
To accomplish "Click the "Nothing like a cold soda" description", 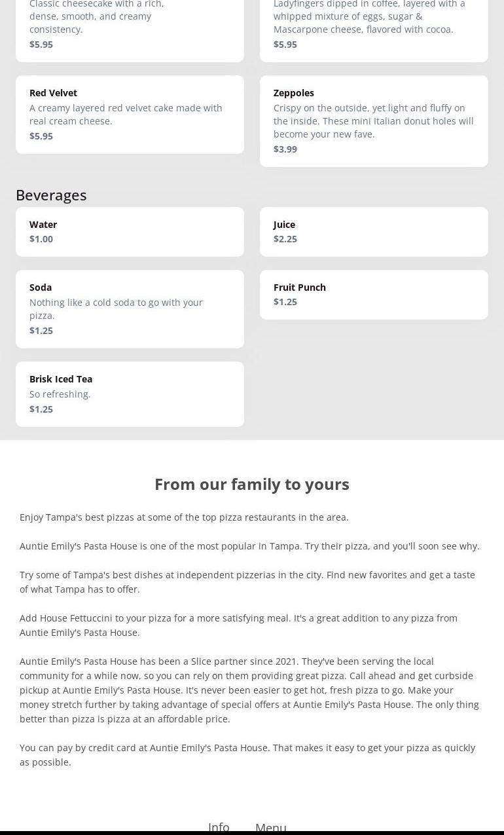I will pyautogui.click(x=116, y=308).
